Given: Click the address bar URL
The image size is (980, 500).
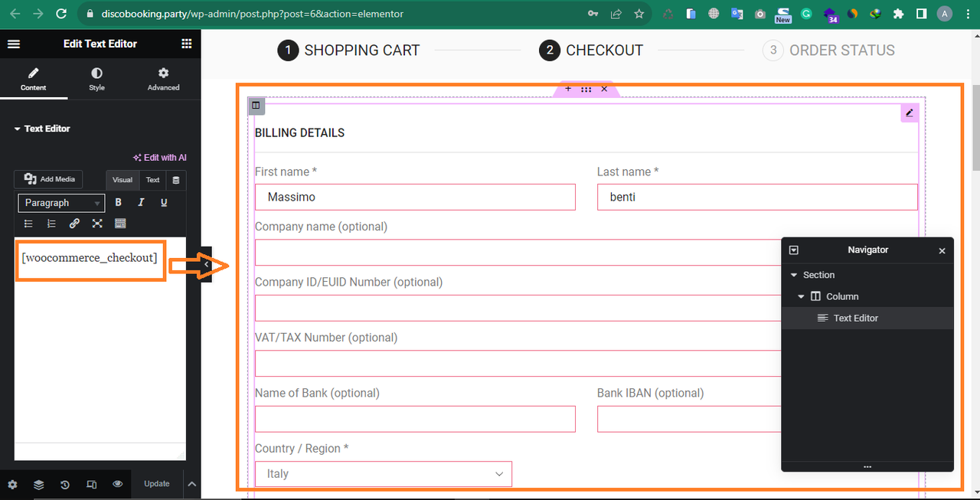Looking at the screenshot, I should pos(253,14).
